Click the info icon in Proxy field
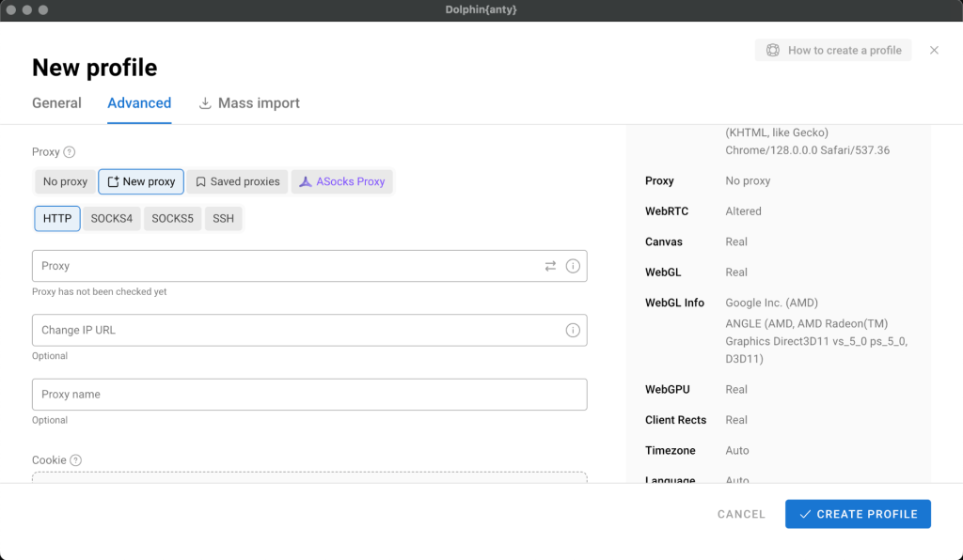The width and height of the screenshot is (963, 560). pyautogui.click(x=573, y=266)
